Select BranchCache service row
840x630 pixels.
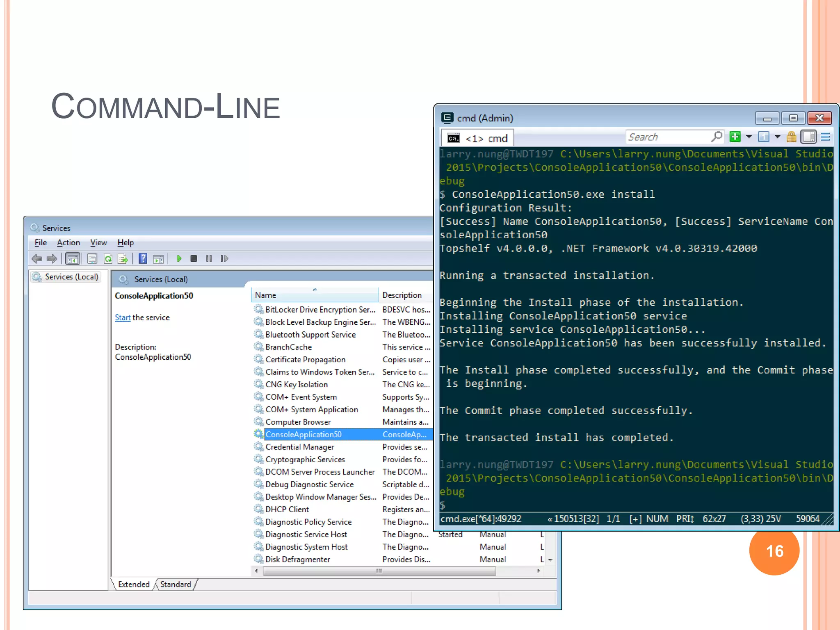coord(343,347)
